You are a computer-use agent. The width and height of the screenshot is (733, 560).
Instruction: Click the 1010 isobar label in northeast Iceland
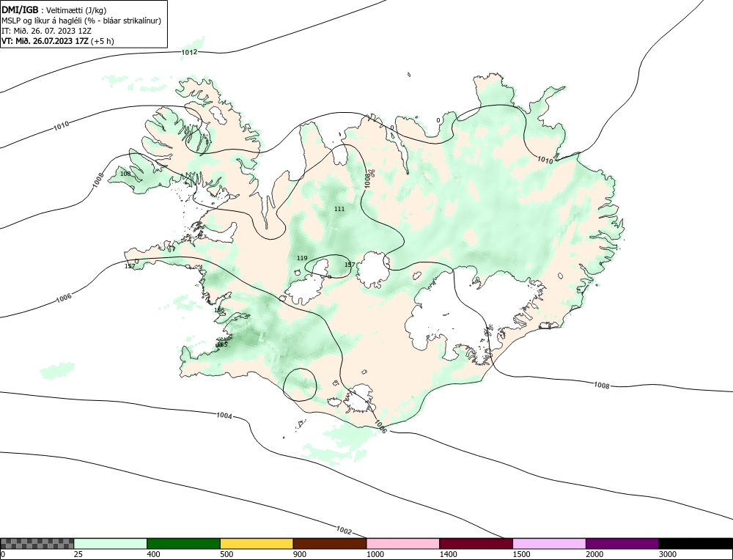(x=545, y=160)
